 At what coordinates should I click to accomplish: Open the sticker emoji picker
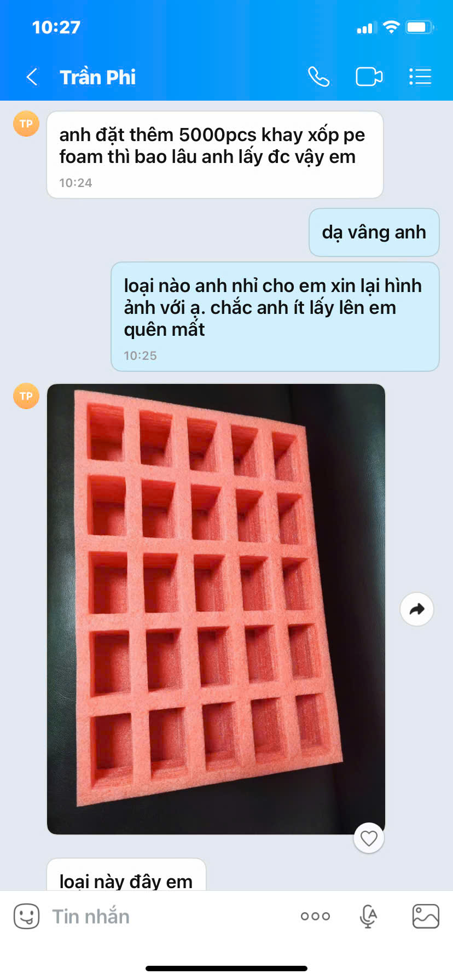click(26, 916)
